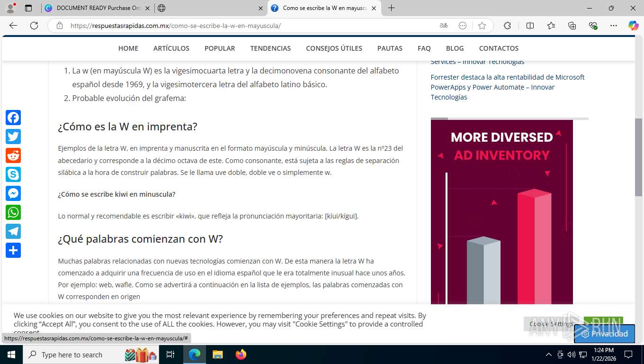Viewport: 644px width, 364px height.
Task: Open notification center icon
Action: [628, 355]
